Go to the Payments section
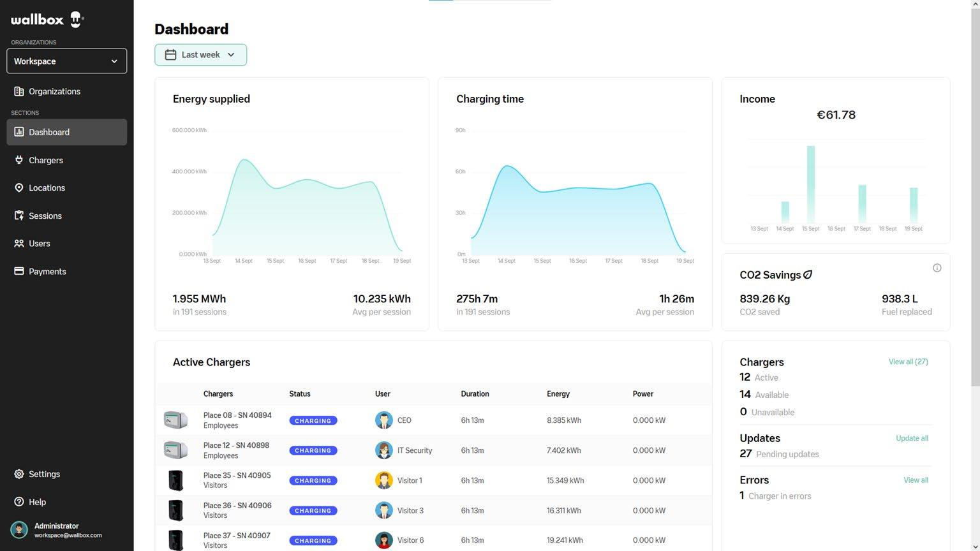This screenshot has height=551, width=980. tap(67, 271)
